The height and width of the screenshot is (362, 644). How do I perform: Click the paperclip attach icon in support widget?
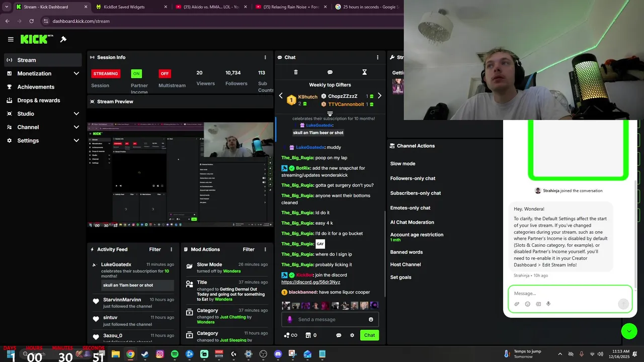click(517, 304)
